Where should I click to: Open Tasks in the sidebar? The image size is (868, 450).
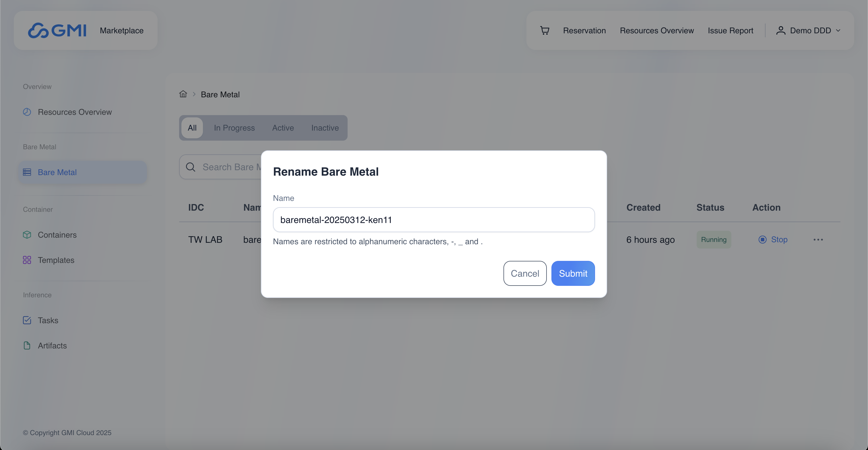point(48,320)
